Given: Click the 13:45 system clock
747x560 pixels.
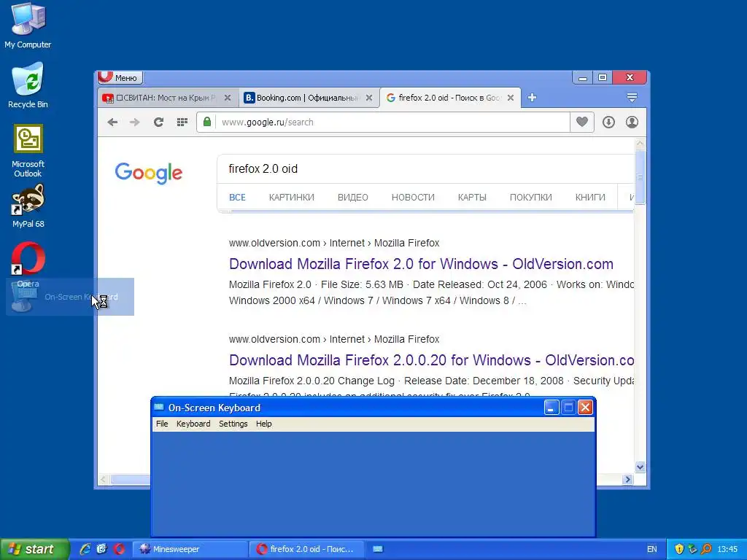Looking at the screenshot, I should coord(727,549).
